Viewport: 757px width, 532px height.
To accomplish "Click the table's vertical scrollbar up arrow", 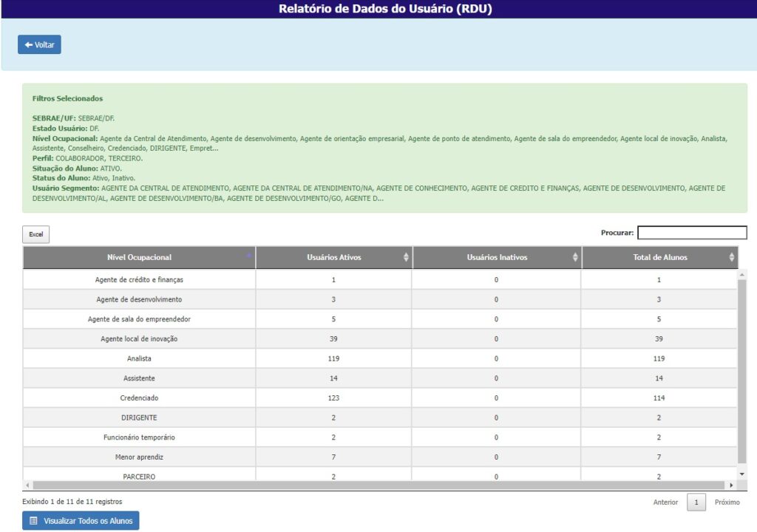I will click(x=742, y=275).
